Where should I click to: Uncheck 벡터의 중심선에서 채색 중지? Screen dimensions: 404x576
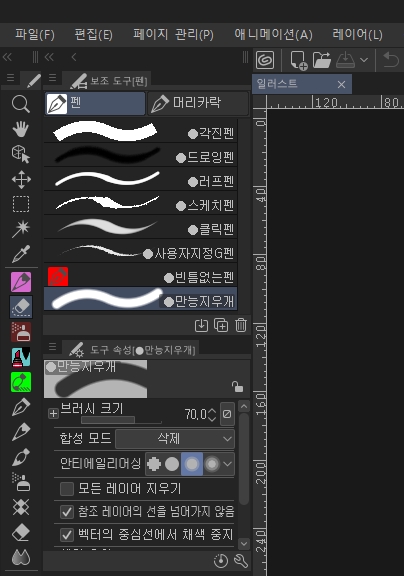[x=67, y=535]
